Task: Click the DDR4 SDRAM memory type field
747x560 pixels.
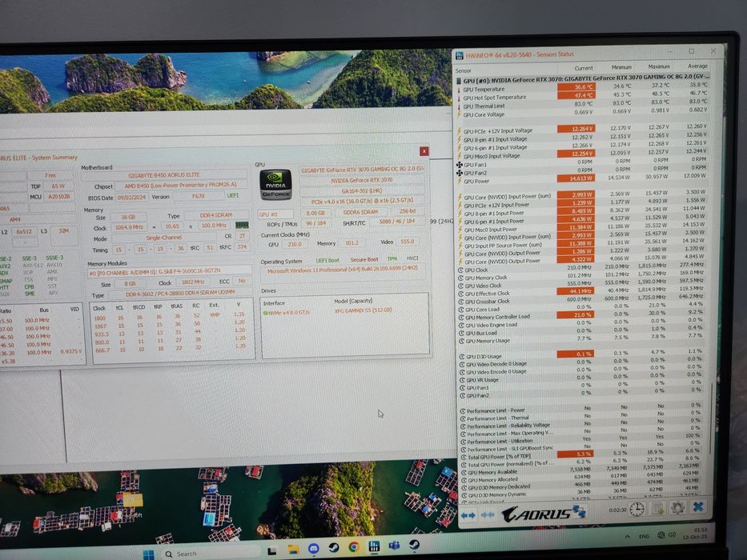Action: (x=216, y=216)
